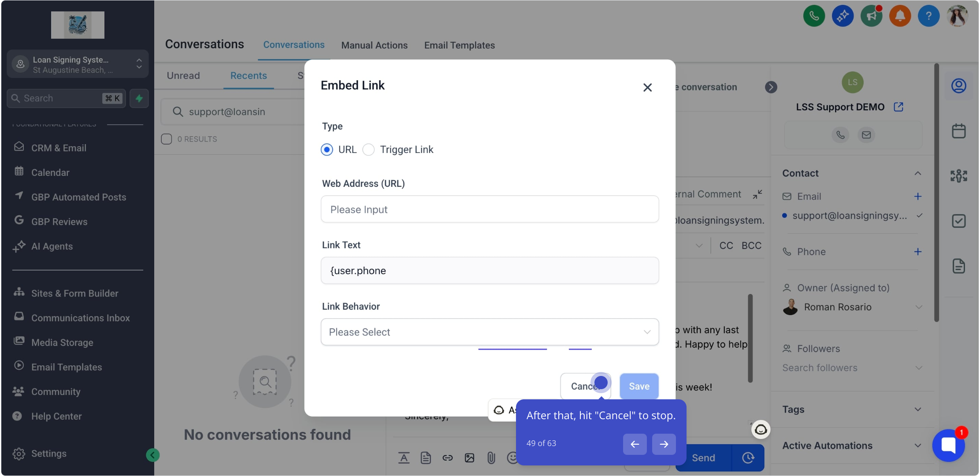Go to next tour step arrow

point(664,444)
